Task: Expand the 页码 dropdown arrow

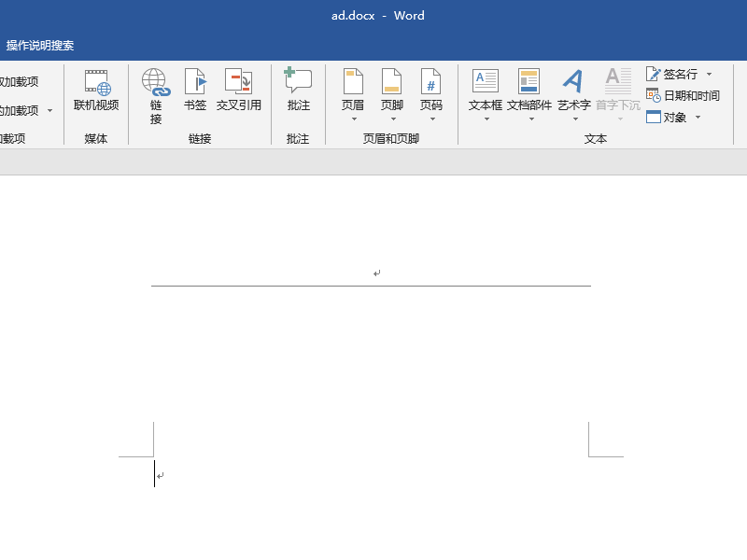Action: [x=432, y=119]
